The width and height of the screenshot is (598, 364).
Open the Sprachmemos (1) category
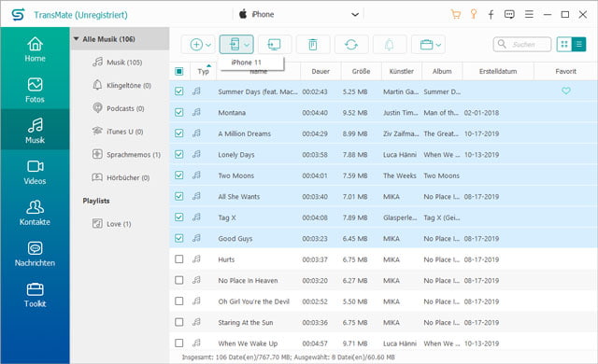127,155
